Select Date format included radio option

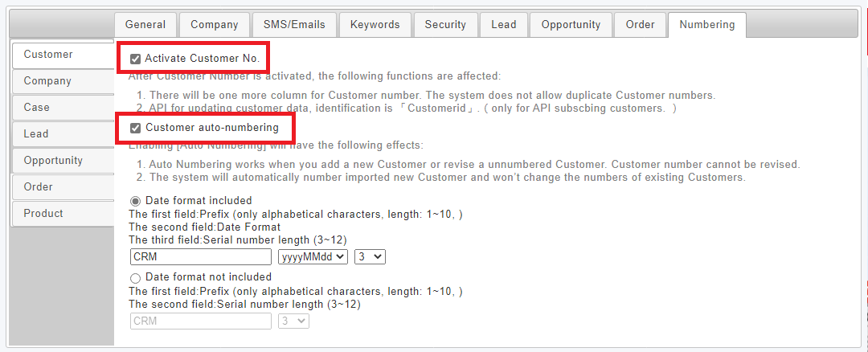[x=135, y=201]
